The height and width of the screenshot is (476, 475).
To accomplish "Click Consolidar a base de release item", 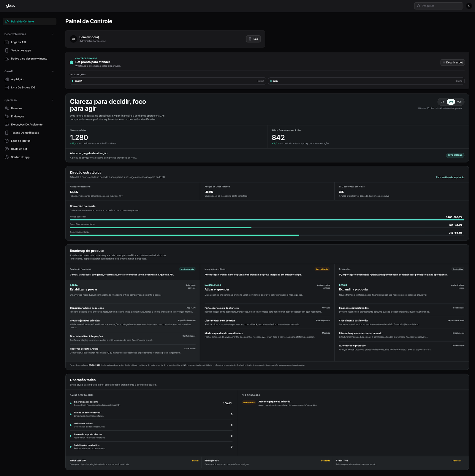I will click(x=133, y=310).
